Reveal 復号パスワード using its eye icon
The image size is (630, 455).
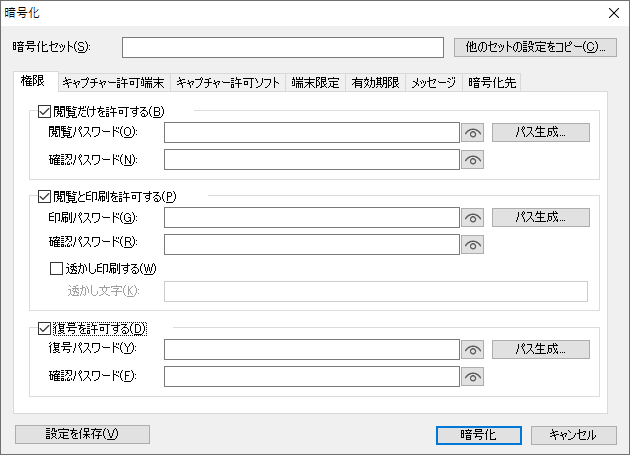tap(473, 350)
